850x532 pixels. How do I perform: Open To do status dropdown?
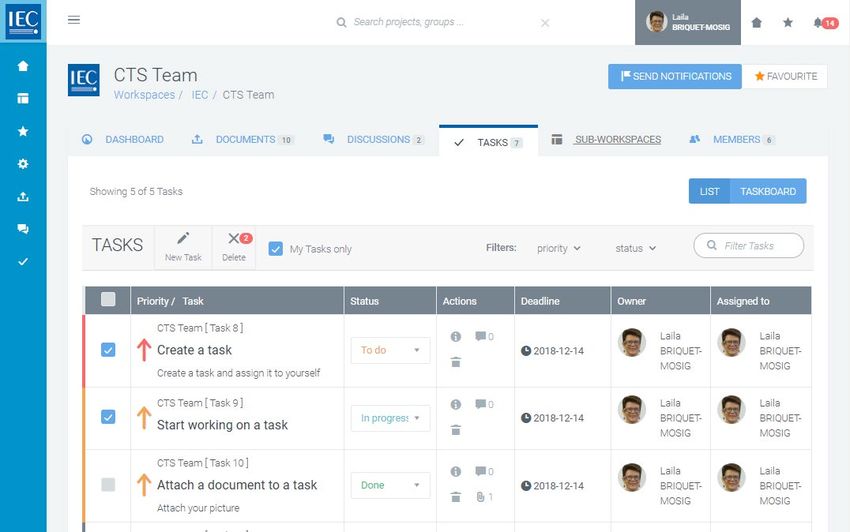pos(390,350)
